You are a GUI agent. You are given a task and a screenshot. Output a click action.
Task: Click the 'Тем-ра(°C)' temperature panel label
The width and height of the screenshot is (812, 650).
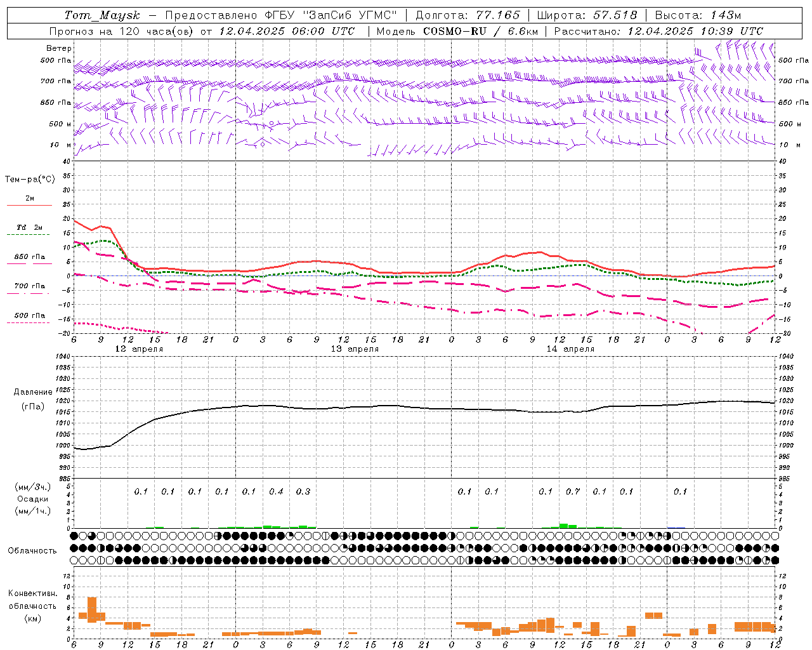[x=30, y=180]
